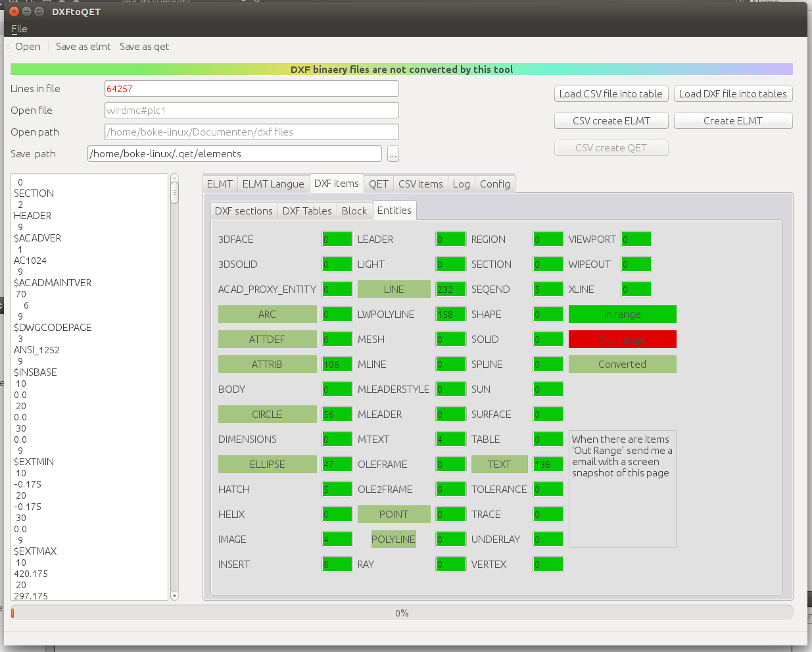
Task: Switch to DXF sections sub-tab
Action: (243, 211)
